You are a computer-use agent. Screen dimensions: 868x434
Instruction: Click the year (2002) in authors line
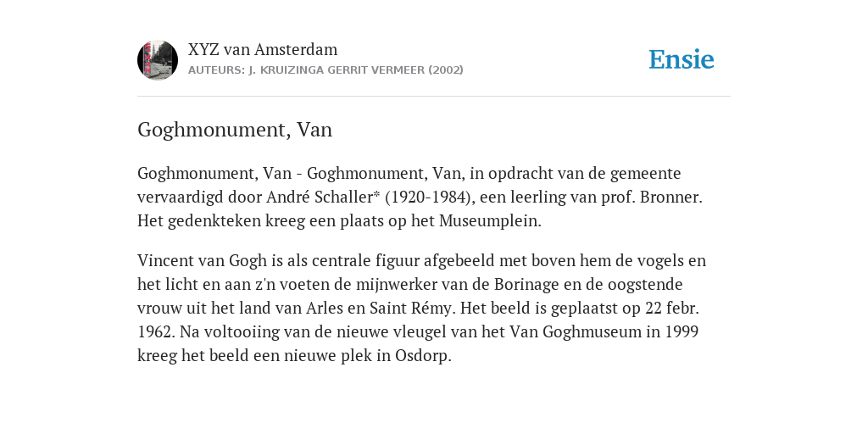coord(446,70)
